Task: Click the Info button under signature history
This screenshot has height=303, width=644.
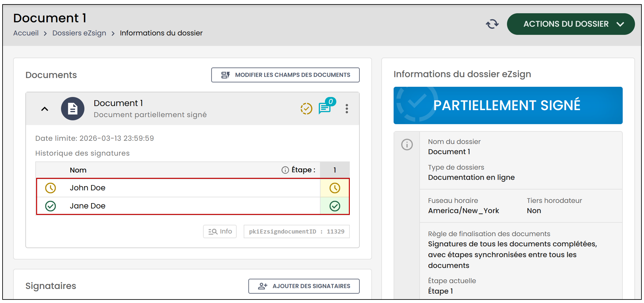Action: click(x=220, y=231)
